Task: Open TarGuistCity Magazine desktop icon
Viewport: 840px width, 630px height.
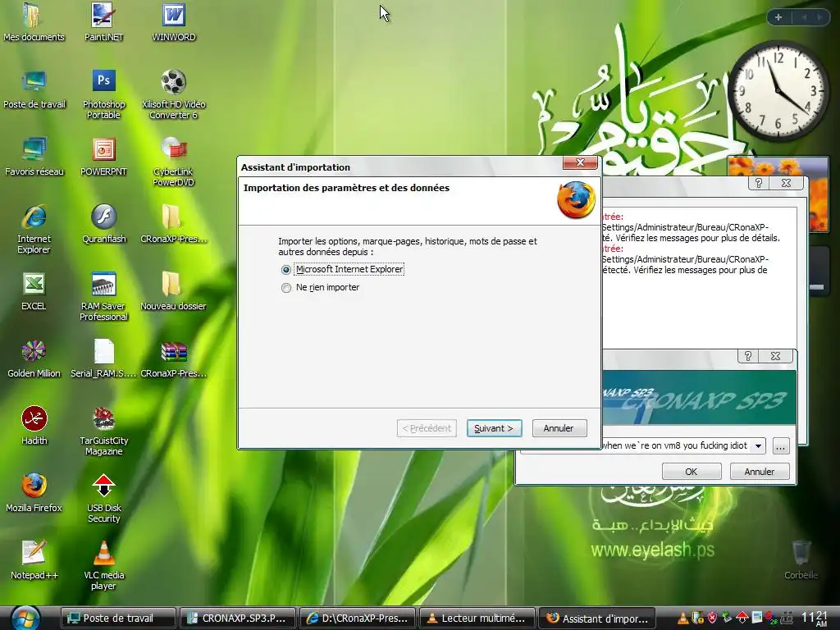Action: click(x=103, y=431)
